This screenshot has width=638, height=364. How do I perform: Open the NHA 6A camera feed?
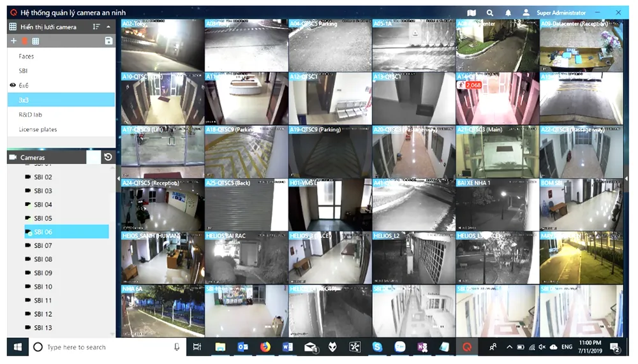click(162, 310)
